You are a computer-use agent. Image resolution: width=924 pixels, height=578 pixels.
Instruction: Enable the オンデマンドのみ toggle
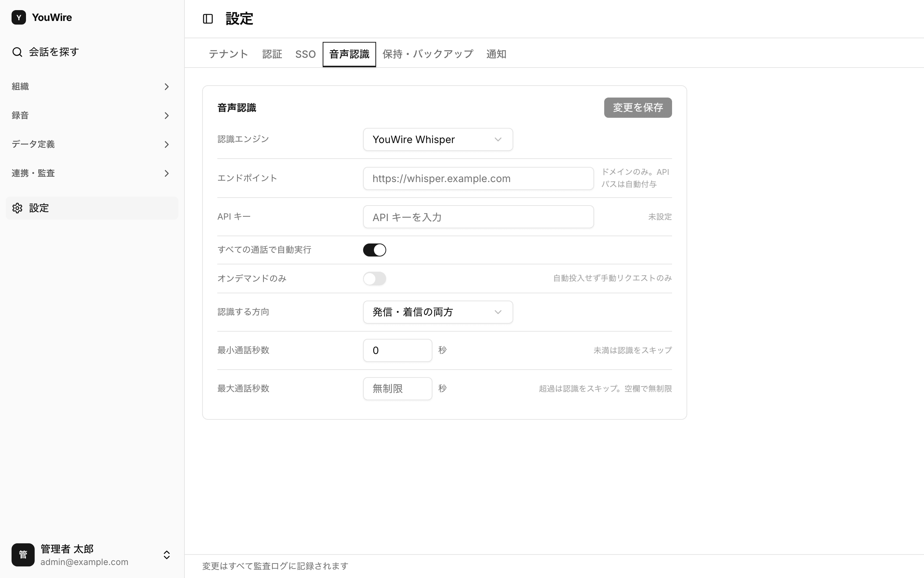375,279
